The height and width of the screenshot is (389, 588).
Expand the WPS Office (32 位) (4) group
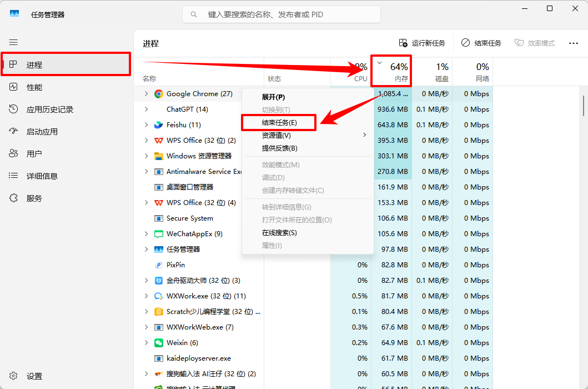[x=146, y=202]
